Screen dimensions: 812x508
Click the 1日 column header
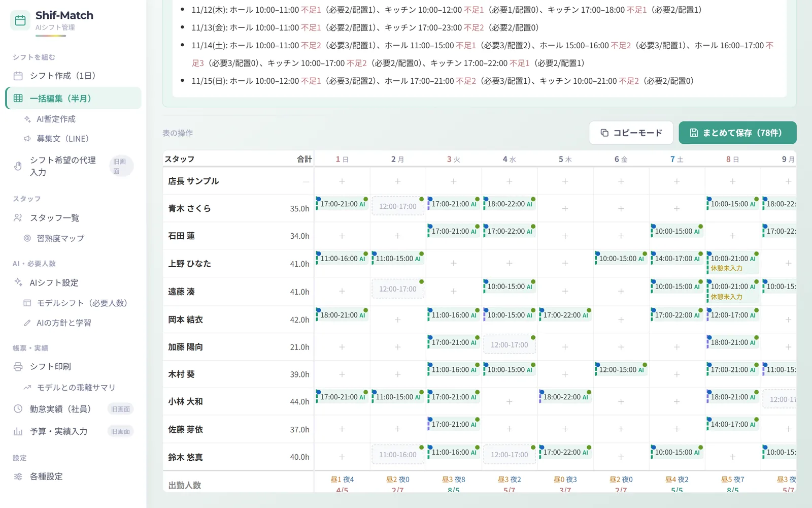coord(342,160)
